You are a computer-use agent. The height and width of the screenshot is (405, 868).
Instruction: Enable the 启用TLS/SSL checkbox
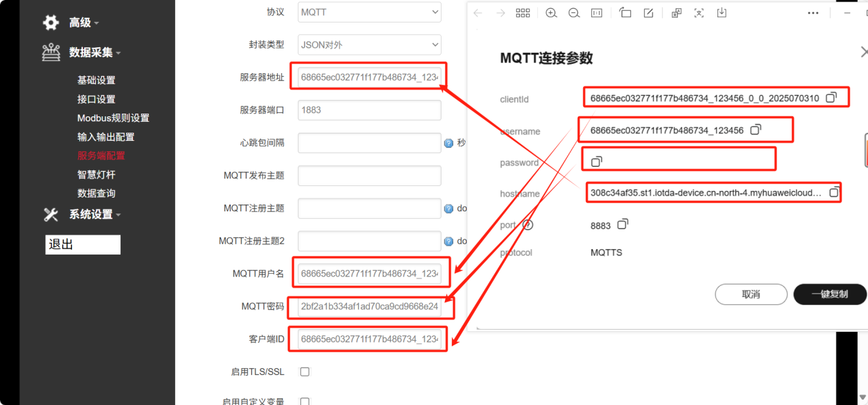[x=305, y=371]
